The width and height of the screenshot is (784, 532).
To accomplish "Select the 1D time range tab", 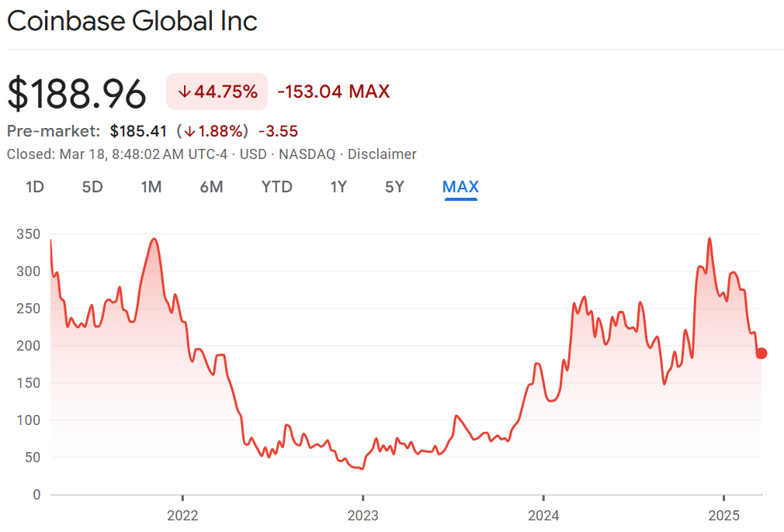I will (34, 187).
